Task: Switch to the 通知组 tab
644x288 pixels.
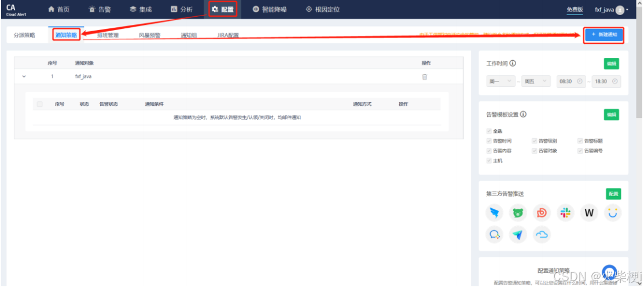Action: coord(189,35)
